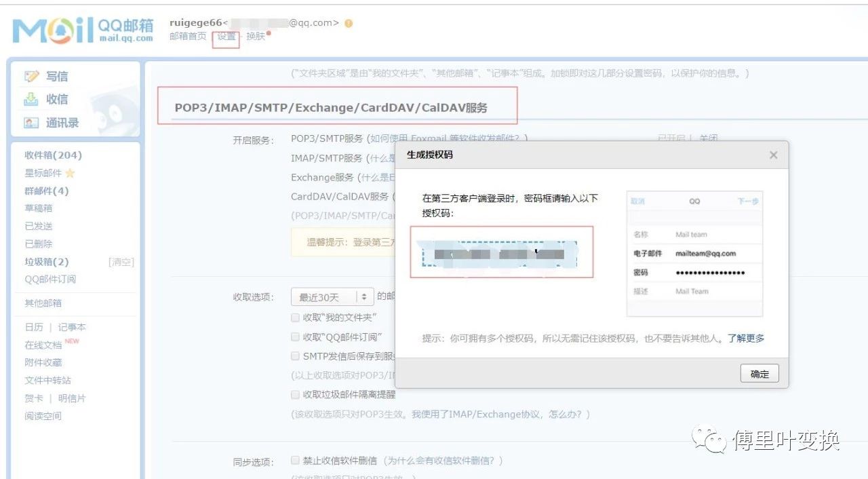Click the compose mail pencil icon
Viewport: 868px width, 479px height.
31,76
